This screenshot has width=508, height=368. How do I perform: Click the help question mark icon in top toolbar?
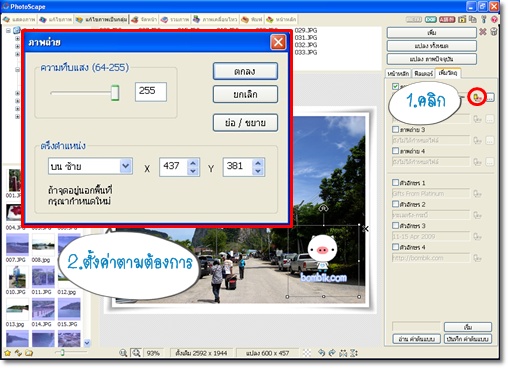click(x=494, y=19)
